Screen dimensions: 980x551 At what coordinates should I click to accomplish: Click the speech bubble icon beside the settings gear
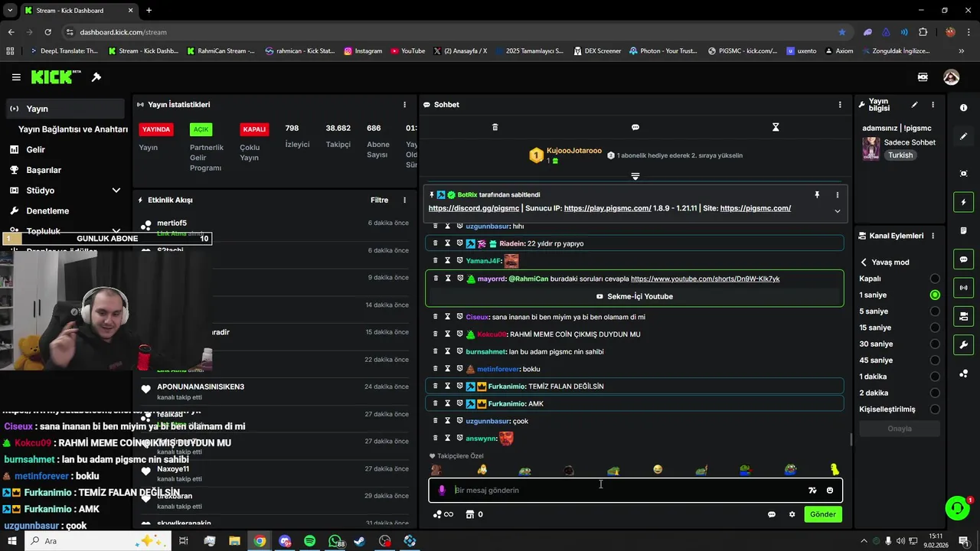pyautogui.click(x=772, y=514)
